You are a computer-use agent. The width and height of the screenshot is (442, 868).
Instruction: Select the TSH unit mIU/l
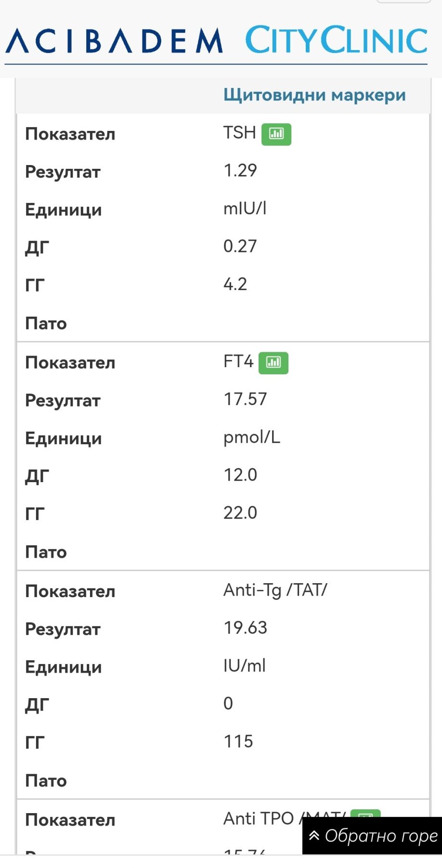(245, 208)
